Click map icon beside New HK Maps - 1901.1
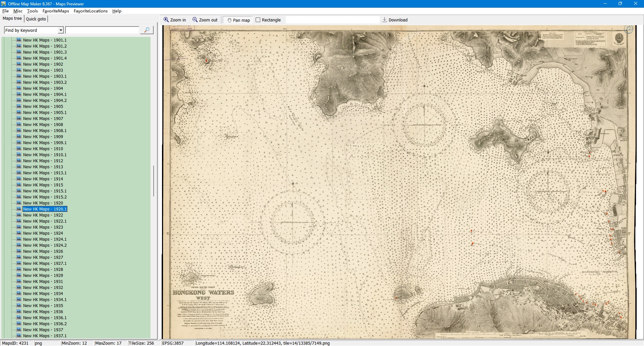The image size is (644, 346). point(19,40)
